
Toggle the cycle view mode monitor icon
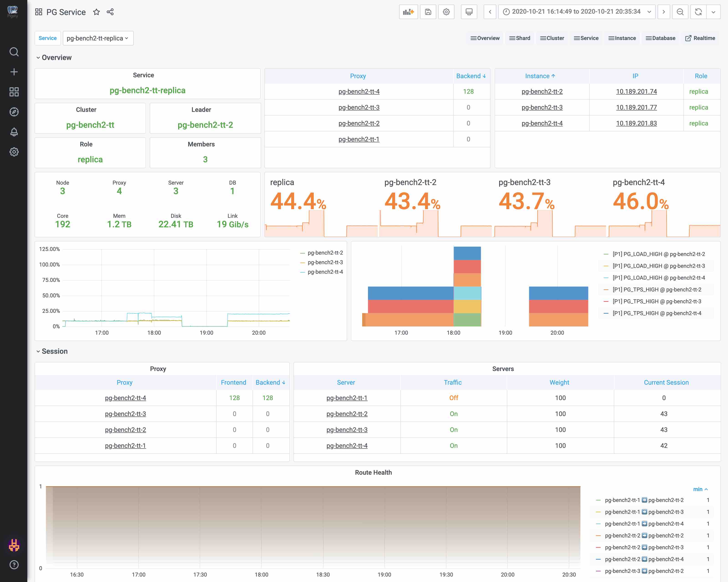pos(469,12)
